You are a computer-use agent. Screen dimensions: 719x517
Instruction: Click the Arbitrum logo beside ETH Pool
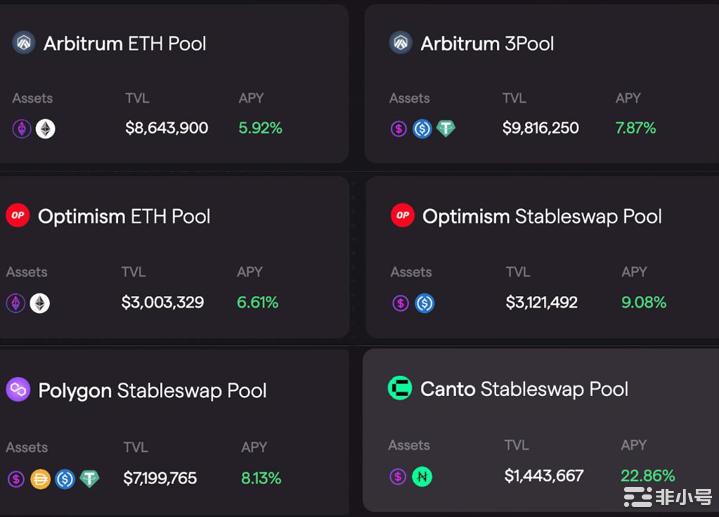23,43
